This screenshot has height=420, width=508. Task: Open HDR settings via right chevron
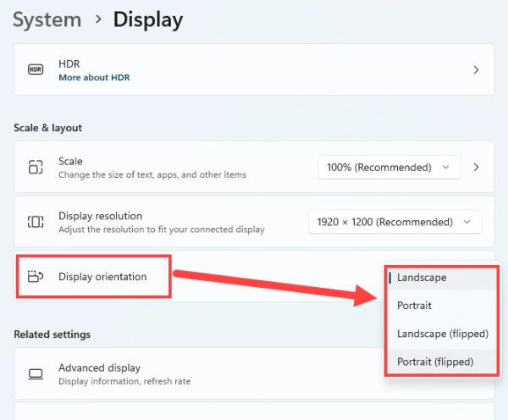pos(476,69)
